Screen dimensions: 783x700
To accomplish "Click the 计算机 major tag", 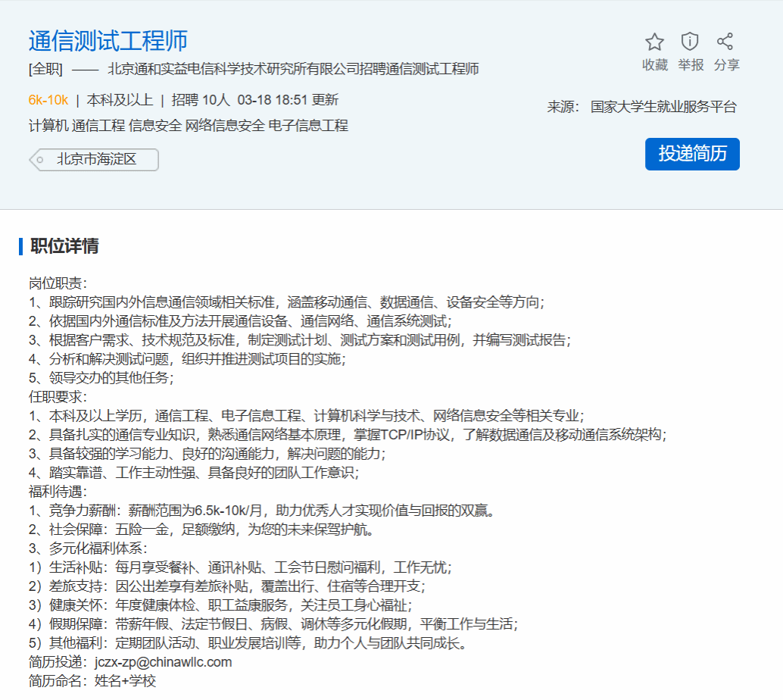I will pos(48,126).
